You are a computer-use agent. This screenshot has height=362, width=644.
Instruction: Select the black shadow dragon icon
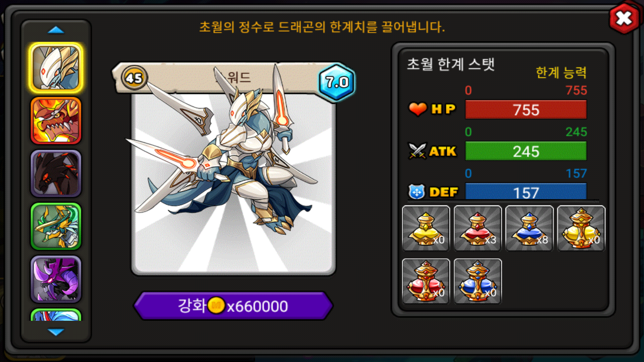56,173
